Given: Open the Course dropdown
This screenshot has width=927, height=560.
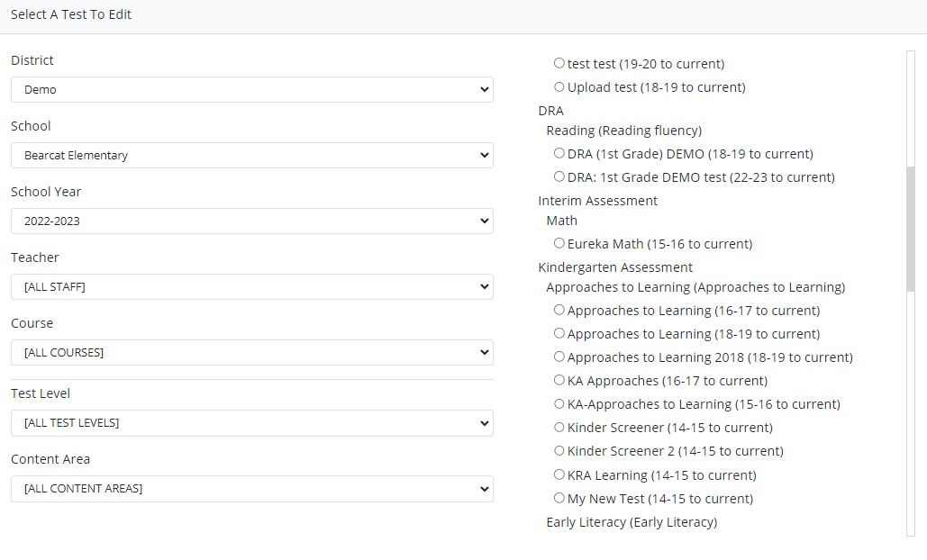Looking at the screenshot, I should pyautogui.click(x=251, y=353).
